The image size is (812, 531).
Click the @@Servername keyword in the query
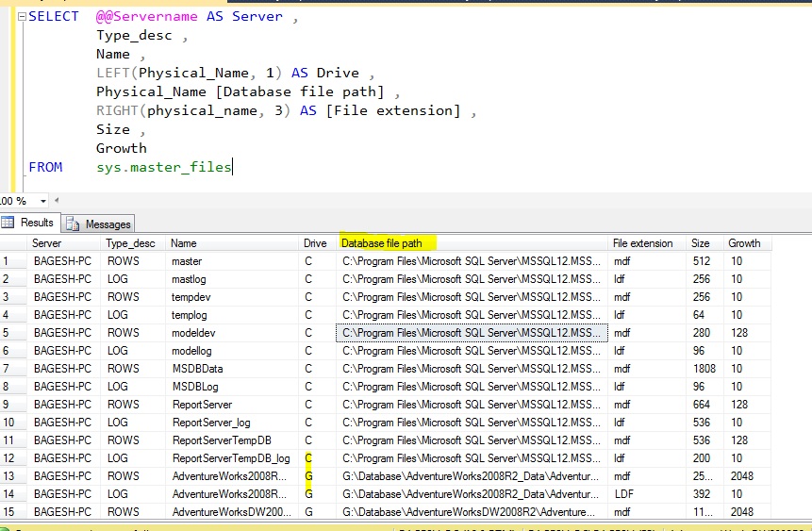point(146,17)
